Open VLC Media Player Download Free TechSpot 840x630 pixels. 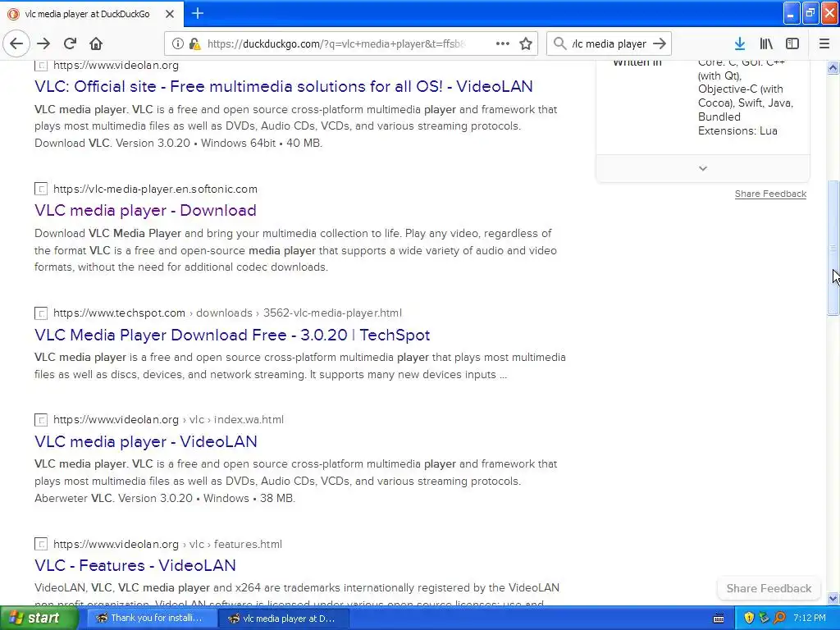232,335
